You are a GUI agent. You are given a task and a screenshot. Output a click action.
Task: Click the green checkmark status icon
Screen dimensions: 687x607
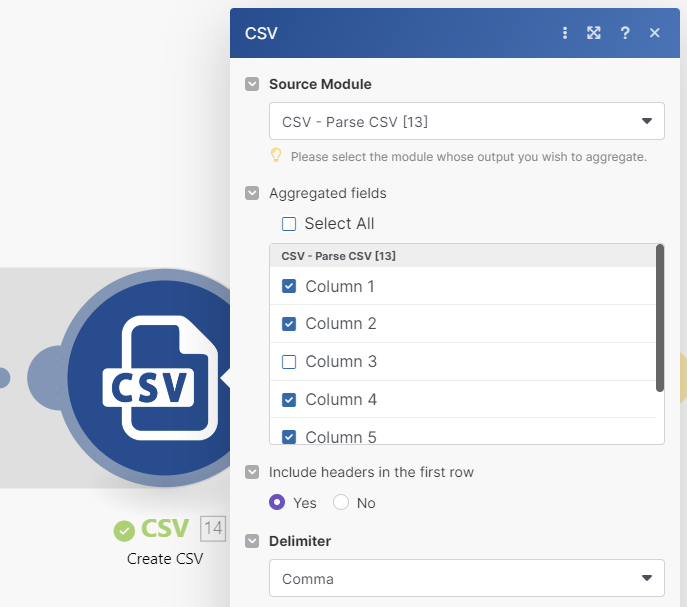coord(124,530)
